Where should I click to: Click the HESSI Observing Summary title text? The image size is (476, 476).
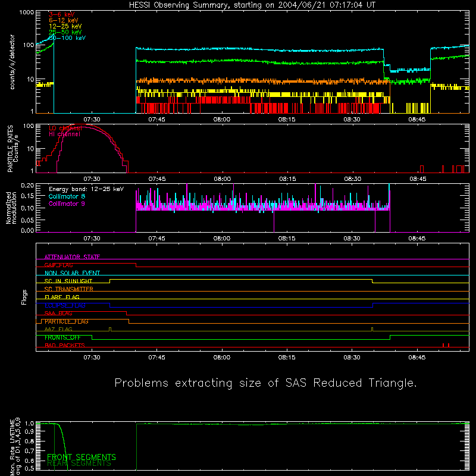(x=252, y=5)
